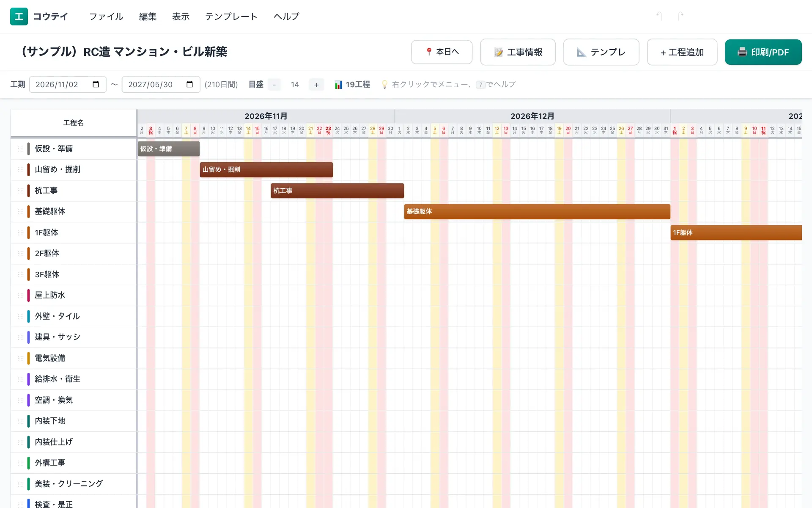The height and width of the screenshot is (508, 812).
Task: Click the 印刷/PDF button
Action: point(763,52)
